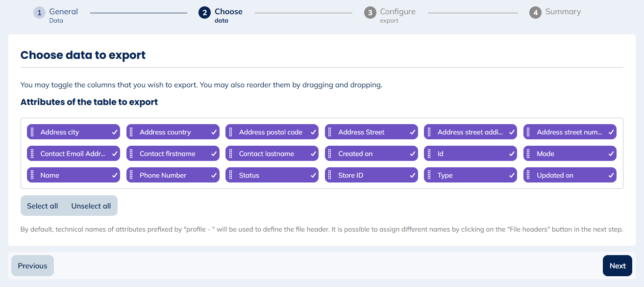The image size is (644, 287).
Task: Click the drag handle on Status chip
Action: coord(230,175)
